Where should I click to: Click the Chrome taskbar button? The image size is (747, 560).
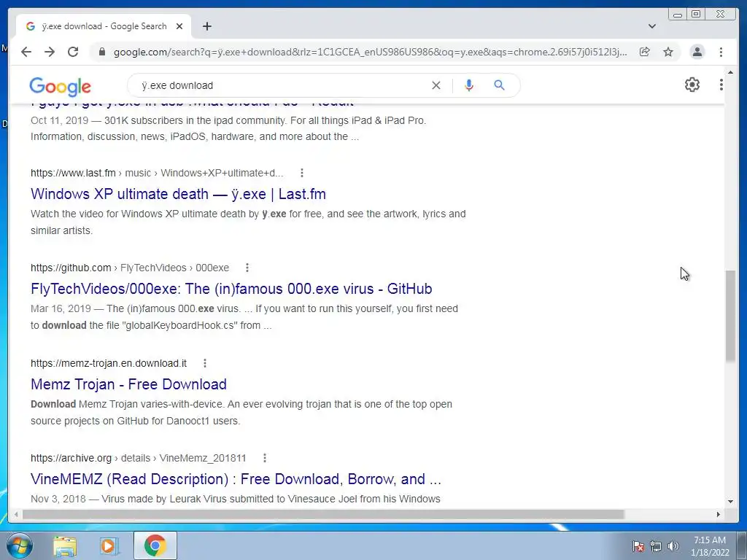click(155, 545)
